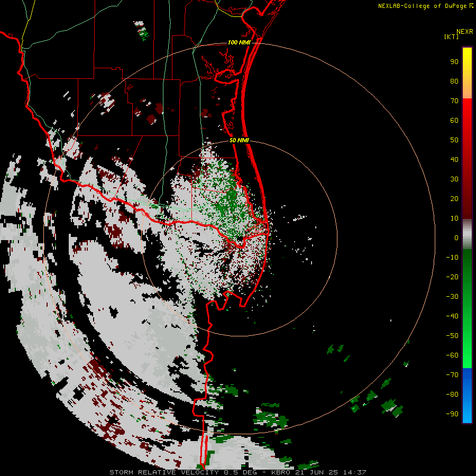Image resolution: width=476 pixels, height=476 pixels.
Task: Click the gray zero-velocity segment of the color bar
Action: 467,234
